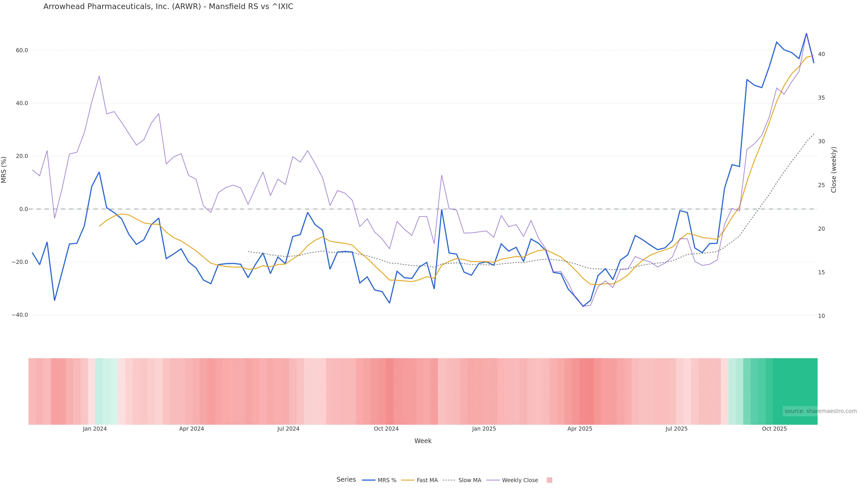Select the Oct 2024 x-axis tick label

(x=386, y=429)
